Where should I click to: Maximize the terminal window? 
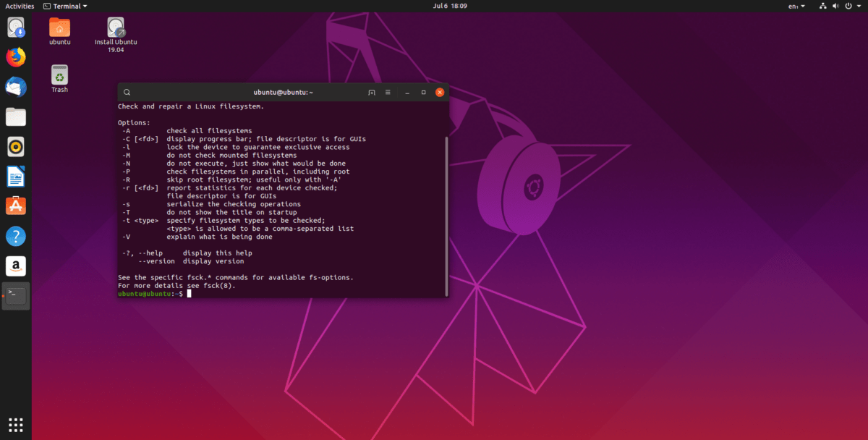click(x=423, y=93)
